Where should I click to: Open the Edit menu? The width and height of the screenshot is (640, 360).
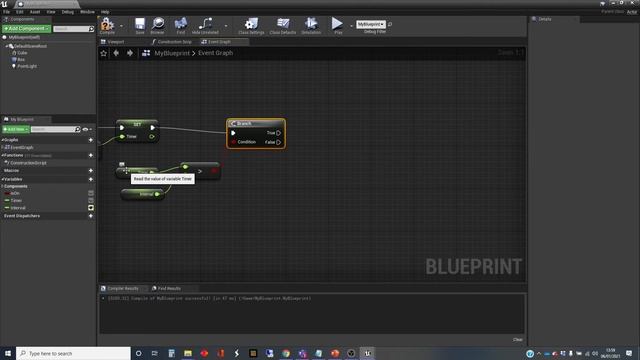click(20, 12)
